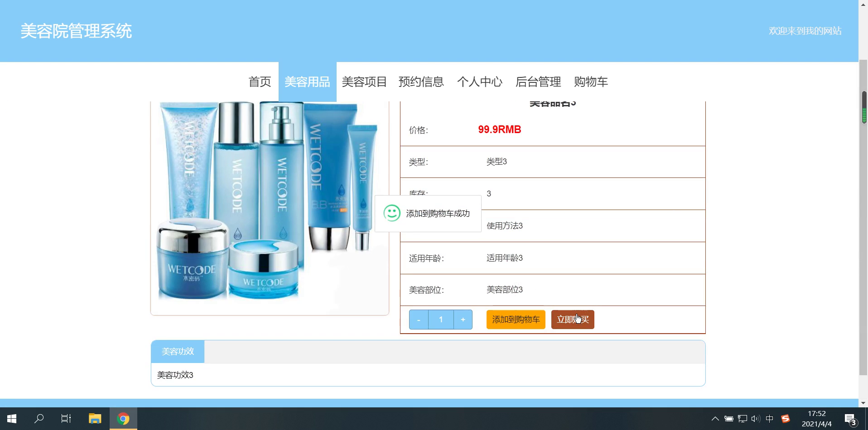
Task: Click the 美容部位: label
Action: [426, 290]
